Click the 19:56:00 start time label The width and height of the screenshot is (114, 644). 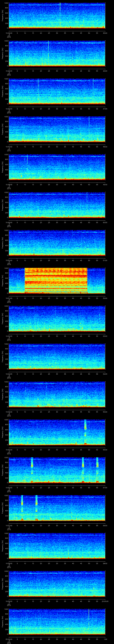tap(9, 487)
